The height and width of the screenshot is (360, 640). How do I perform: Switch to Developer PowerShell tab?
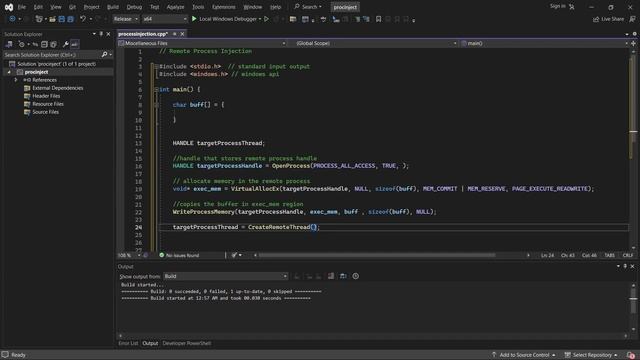pyautogui.click(x=187, y=343)
